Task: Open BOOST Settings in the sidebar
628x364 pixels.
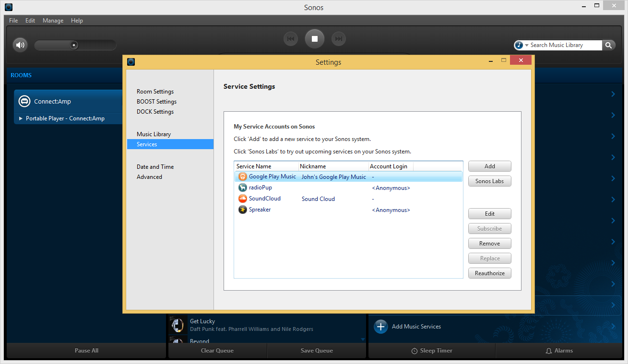Action: (156, 102)
